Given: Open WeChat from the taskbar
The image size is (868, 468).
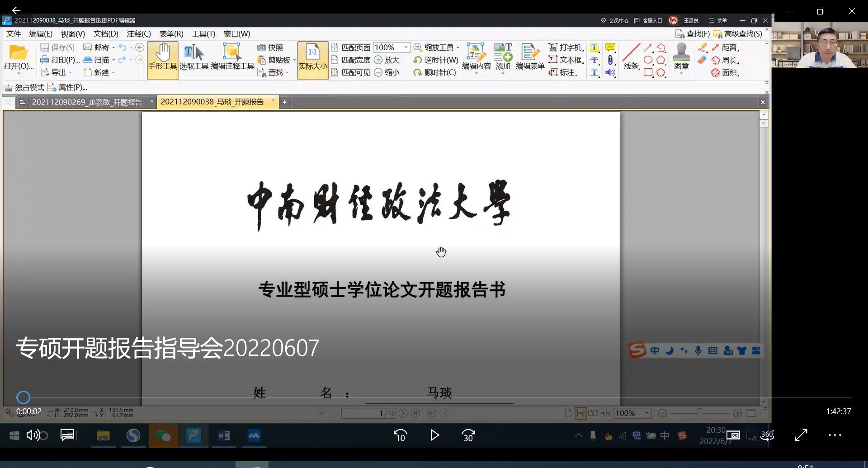Looking at the screenshot, I should (x=163, y=436).
